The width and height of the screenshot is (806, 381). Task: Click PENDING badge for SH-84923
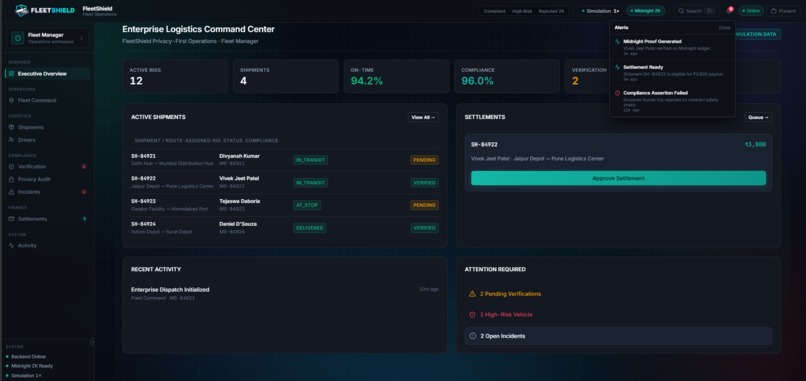click(424, 205)
